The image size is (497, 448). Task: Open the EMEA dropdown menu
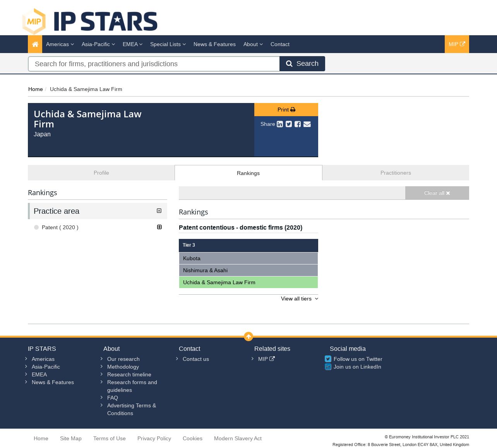(x=132, y=44)
